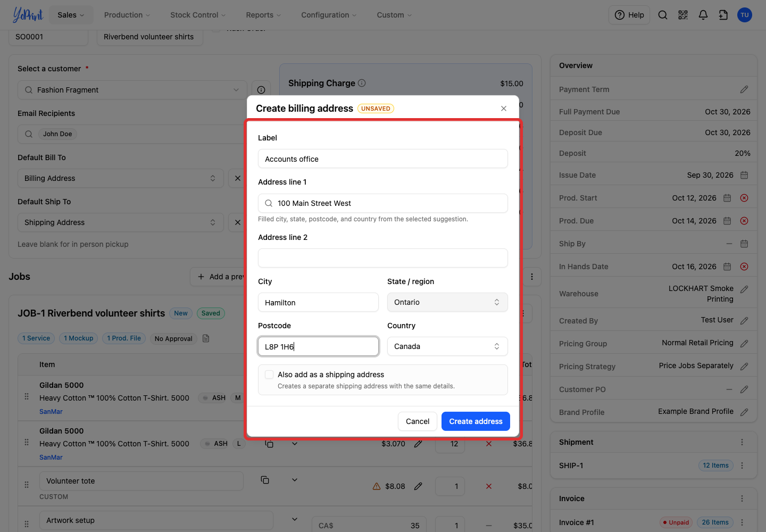Clear the In Hands Date value

(x=744, y=267)
